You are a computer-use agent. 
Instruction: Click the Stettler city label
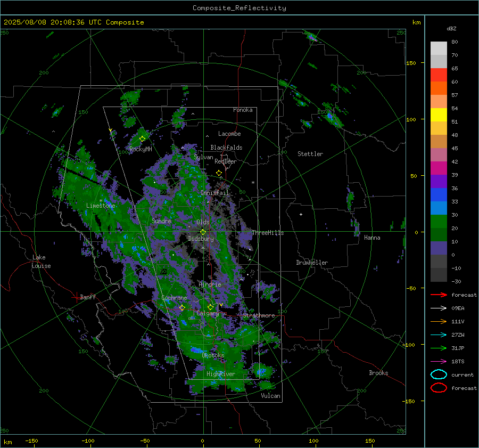(310, 154)
